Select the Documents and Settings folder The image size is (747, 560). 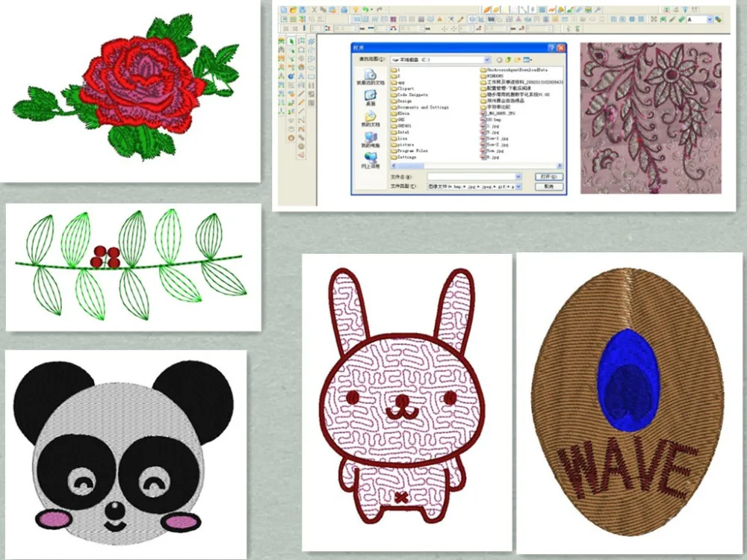point(420,107)
